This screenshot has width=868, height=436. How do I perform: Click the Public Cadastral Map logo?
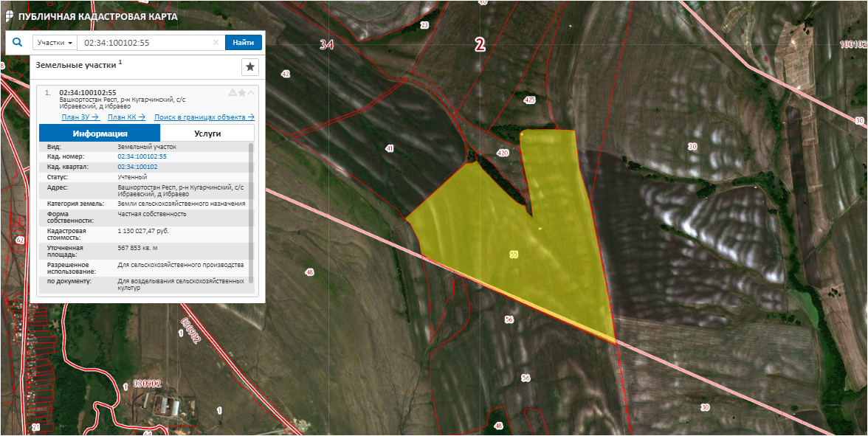point(10,15)
